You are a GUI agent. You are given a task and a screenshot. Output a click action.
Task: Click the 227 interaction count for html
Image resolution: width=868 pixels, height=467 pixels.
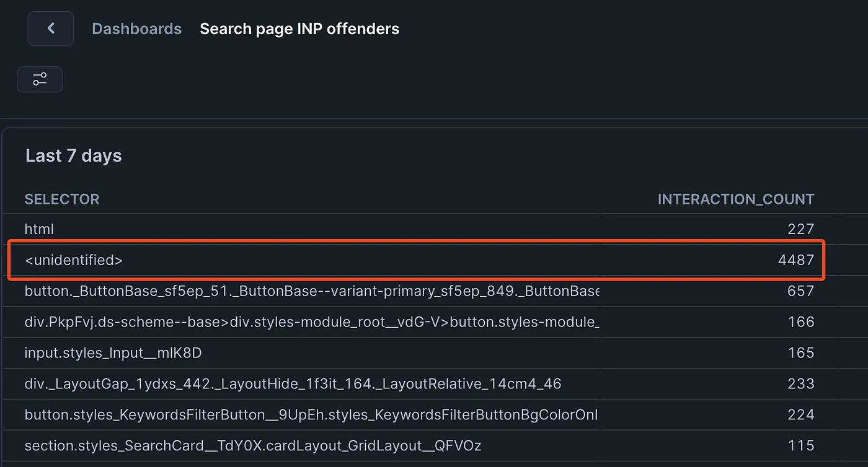click(x=800, y=229)
